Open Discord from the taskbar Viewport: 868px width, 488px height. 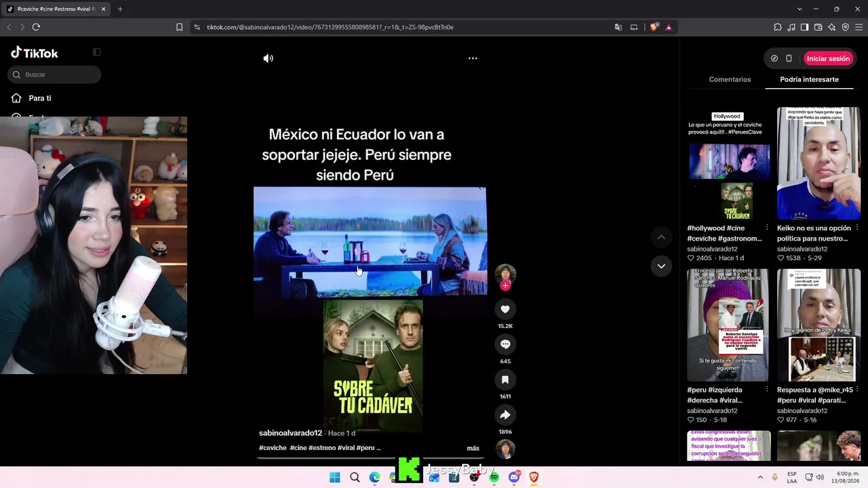[x=514, y=477]
